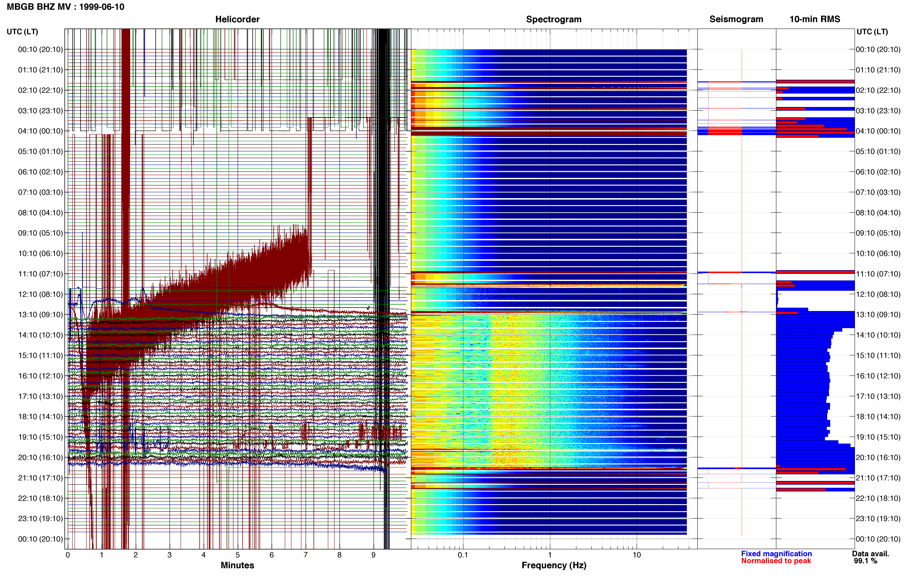Click the 'Fixed magnification' legend text
924x578 pixels.
click(x=776, y=554)
